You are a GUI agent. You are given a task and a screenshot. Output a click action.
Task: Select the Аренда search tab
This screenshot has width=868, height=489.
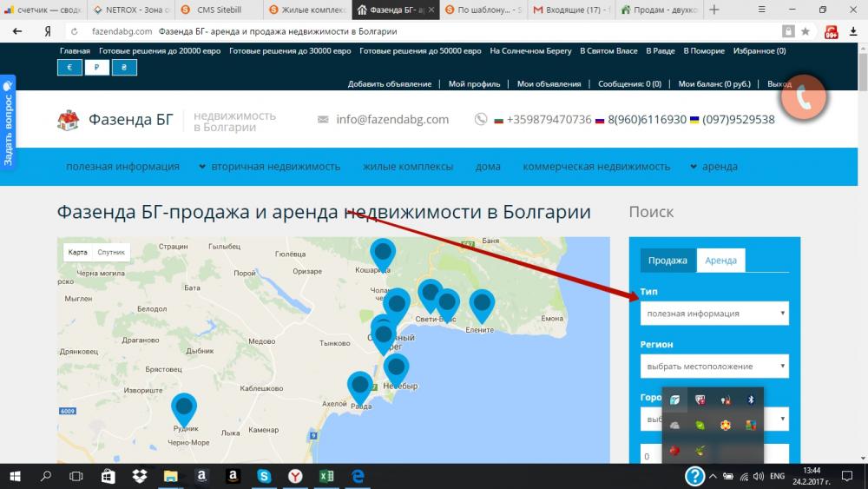point(720,261)
